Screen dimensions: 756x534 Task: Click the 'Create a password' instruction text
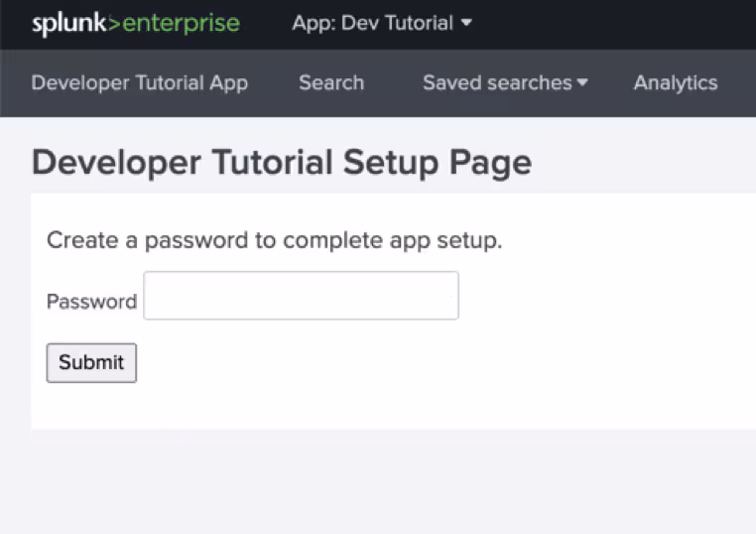[274, 240]
